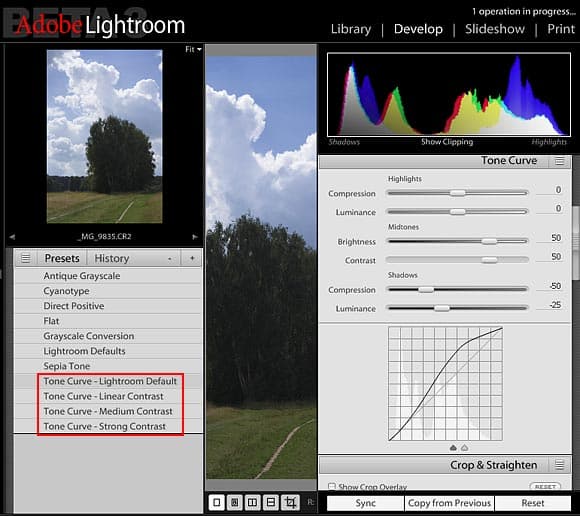Apply the Antique Grayscale preset
Image resolution: width=580 pixels, height=516 pixels.
pos(108,276)
